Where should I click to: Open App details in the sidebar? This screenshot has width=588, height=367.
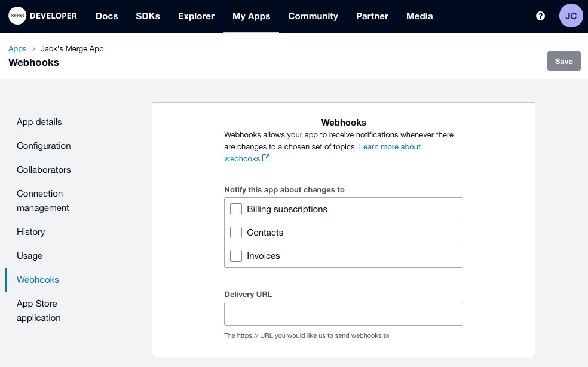39,122
